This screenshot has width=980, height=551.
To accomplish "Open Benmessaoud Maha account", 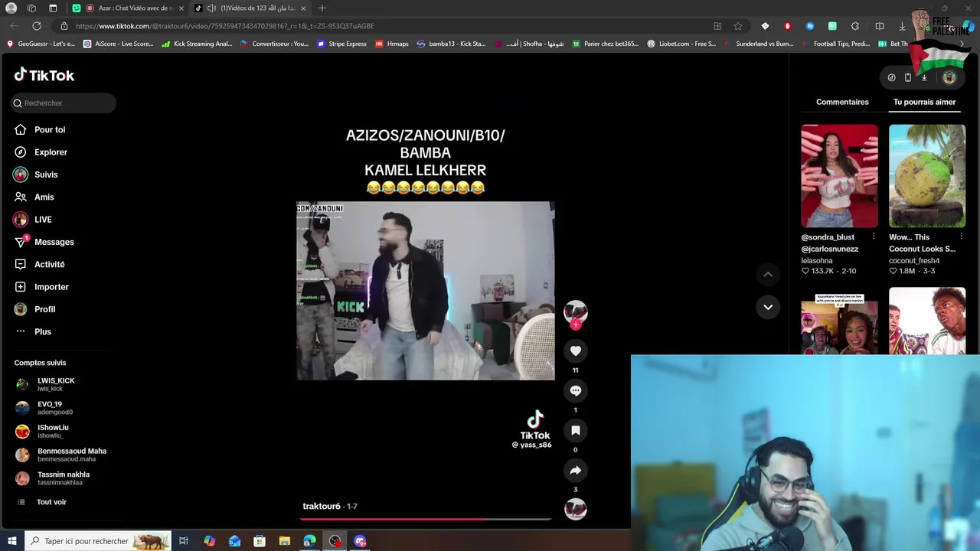I will (61, 455).
